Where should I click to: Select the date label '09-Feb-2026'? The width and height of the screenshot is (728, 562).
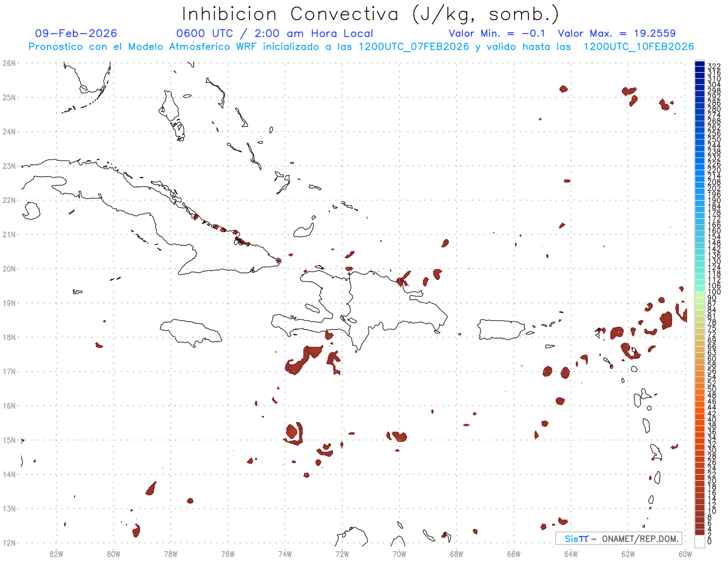click(76, 33)
